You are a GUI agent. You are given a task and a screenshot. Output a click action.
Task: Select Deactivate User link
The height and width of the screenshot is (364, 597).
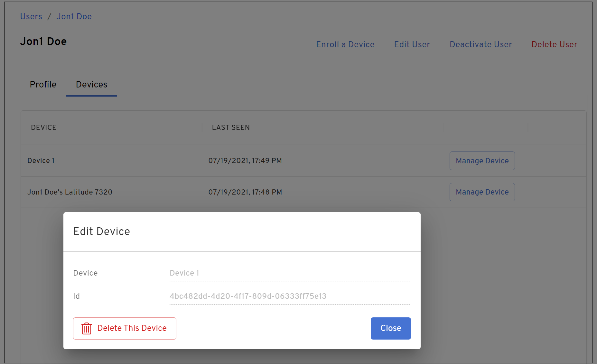[480, 44]
